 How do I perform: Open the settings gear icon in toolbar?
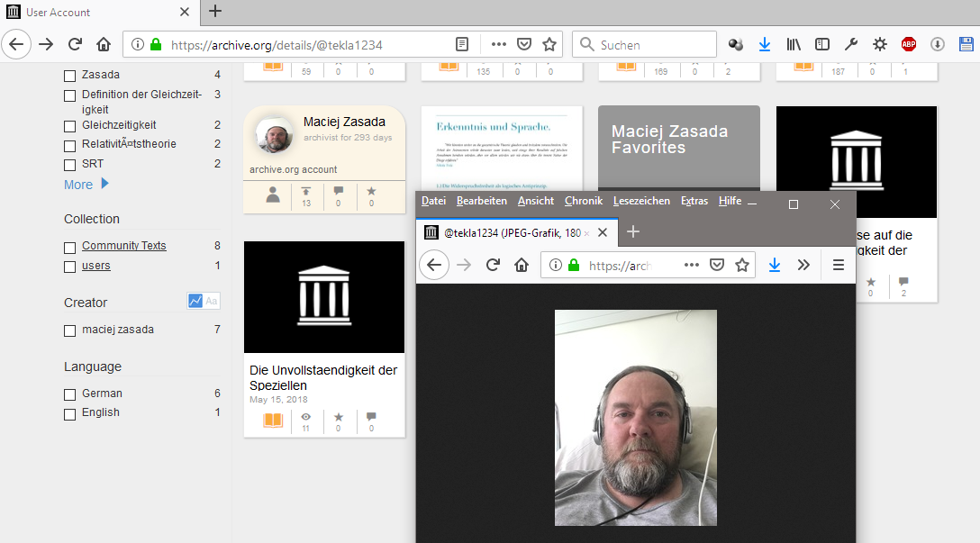click(x=880, y=44)
